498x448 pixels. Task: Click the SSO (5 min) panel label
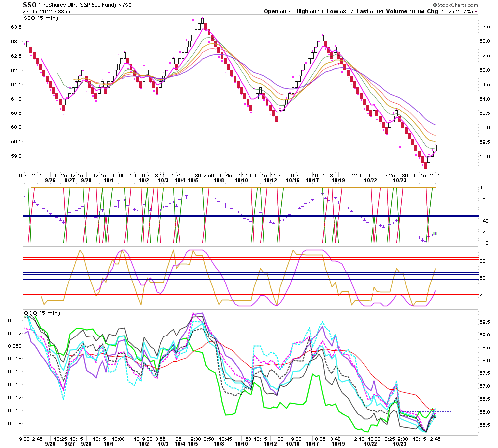click(41, 18)
